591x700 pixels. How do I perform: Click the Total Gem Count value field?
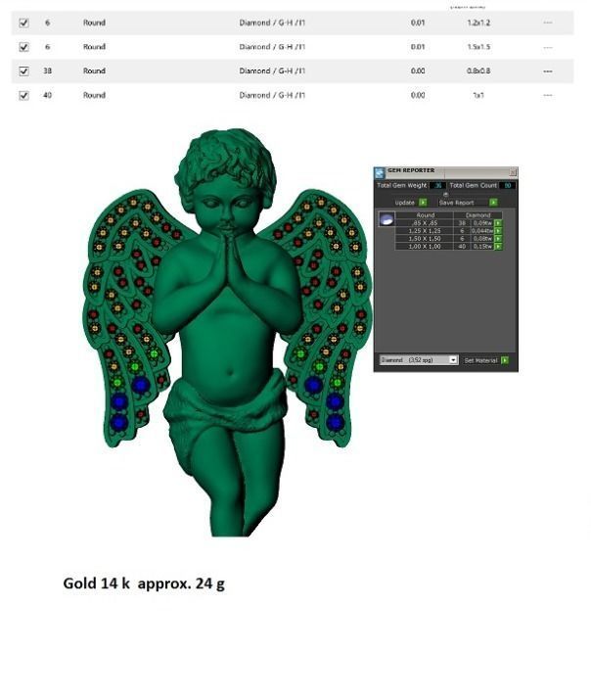(x=508, y=185)
